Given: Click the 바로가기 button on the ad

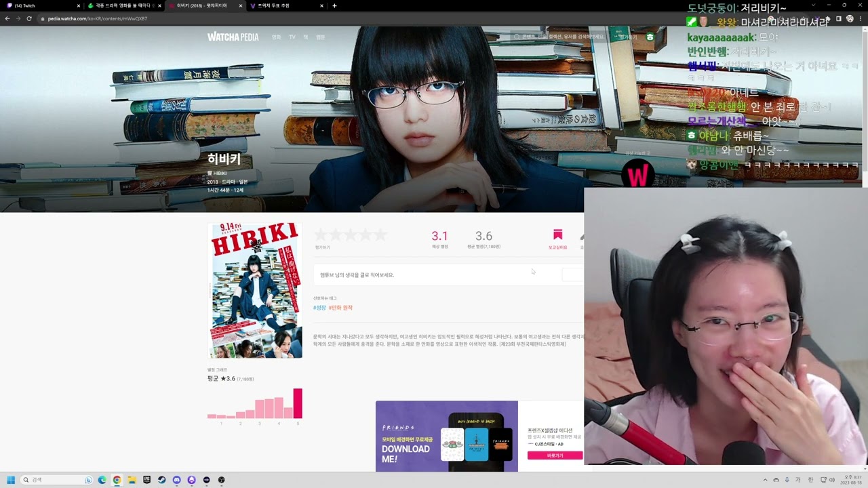Looking at the screenshot, I should point(555,455).
